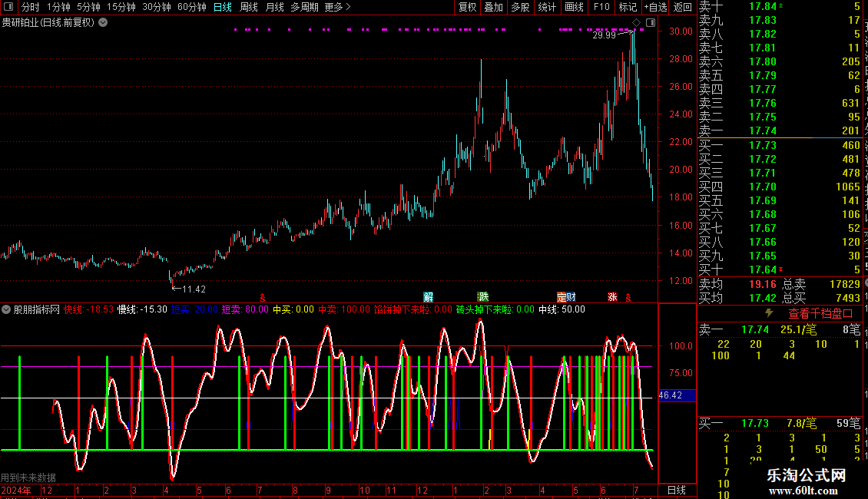Click the red S marker under July 2024
Viewport: 868px width, 499px height.
point(263,298)
